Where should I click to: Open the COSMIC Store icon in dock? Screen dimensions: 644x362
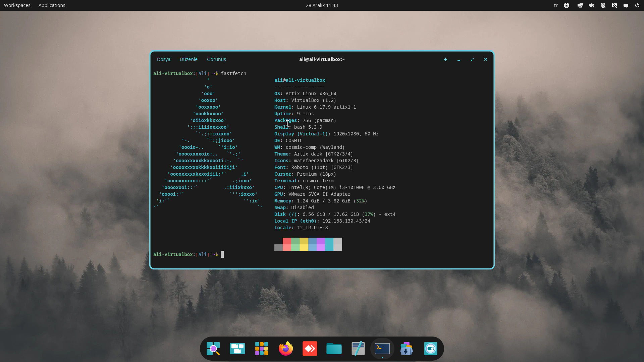[x=407, y=349]
